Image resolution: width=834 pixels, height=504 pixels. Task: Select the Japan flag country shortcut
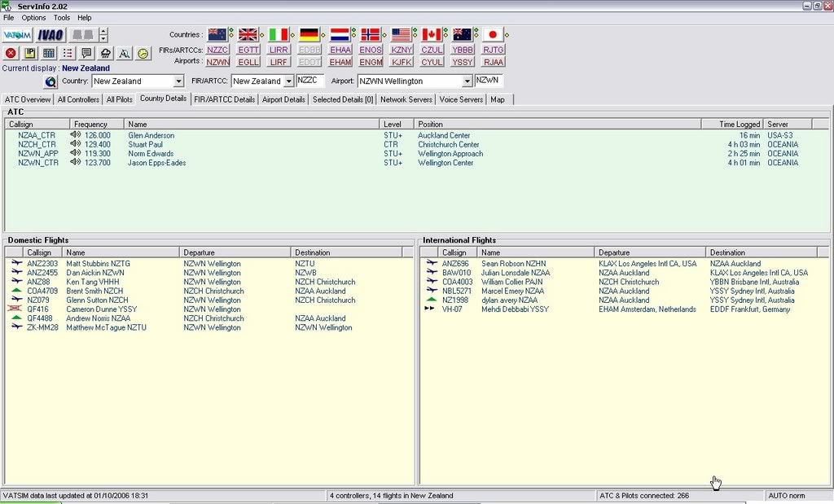pos(492,34)
